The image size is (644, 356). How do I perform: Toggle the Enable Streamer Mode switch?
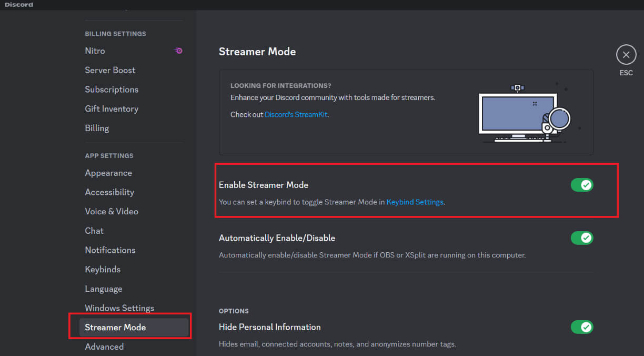pyautogui.click(x=582, y=185)
